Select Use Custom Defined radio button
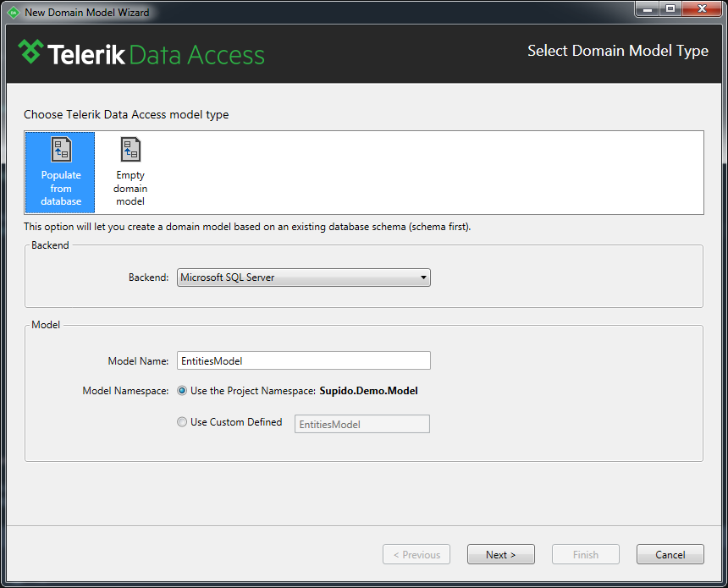Viewport: 728px width, 588px height. tap(182, 422)
